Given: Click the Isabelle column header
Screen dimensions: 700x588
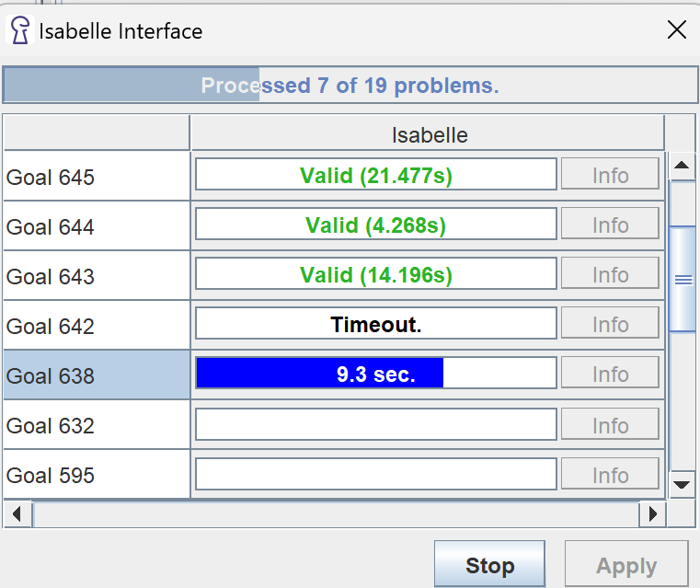Looking at the screenshot, I should click(x=428, y=133).
